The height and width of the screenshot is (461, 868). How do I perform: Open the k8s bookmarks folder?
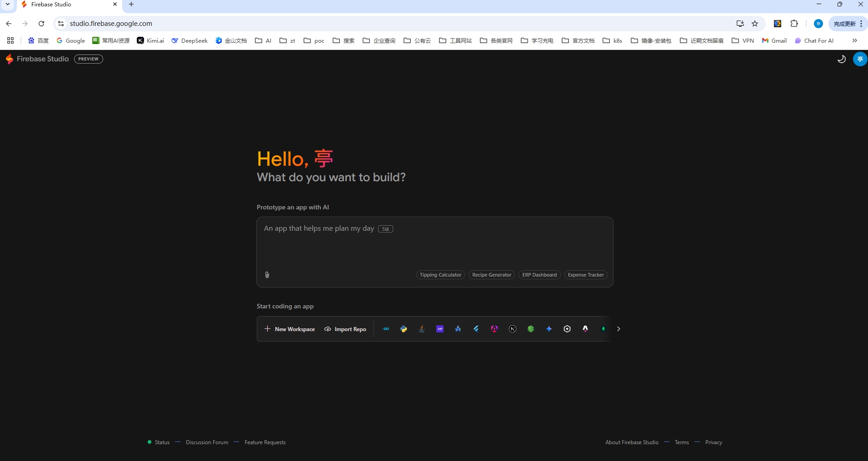point(612,40)
